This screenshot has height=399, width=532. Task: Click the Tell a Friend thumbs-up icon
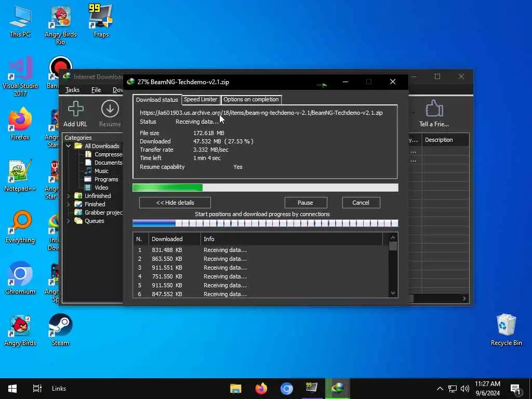tap(434, 114)
